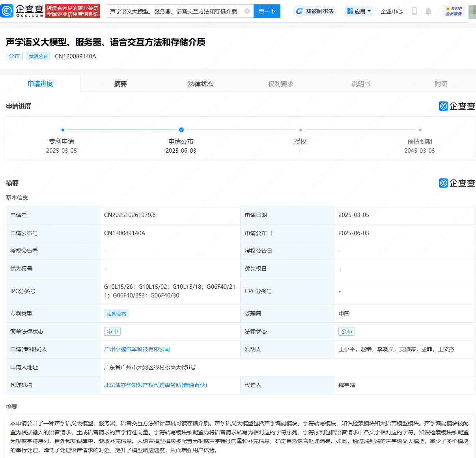Select the 预估到期 timeline marker
This screenshot has width=476, height=458.
click(x=420, y=130)
